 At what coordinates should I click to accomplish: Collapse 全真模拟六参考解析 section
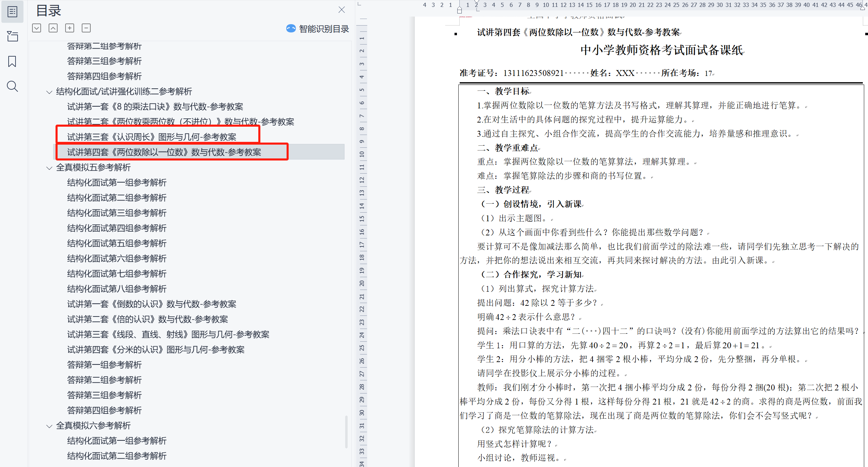[49, 426]
